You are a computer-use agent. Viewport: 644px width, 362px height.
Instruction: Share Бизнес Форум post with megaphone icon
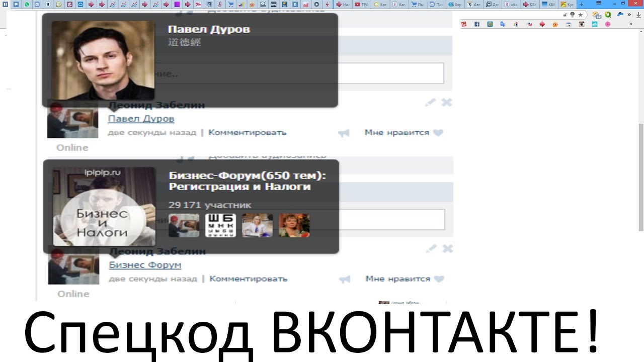click(345, 279)
